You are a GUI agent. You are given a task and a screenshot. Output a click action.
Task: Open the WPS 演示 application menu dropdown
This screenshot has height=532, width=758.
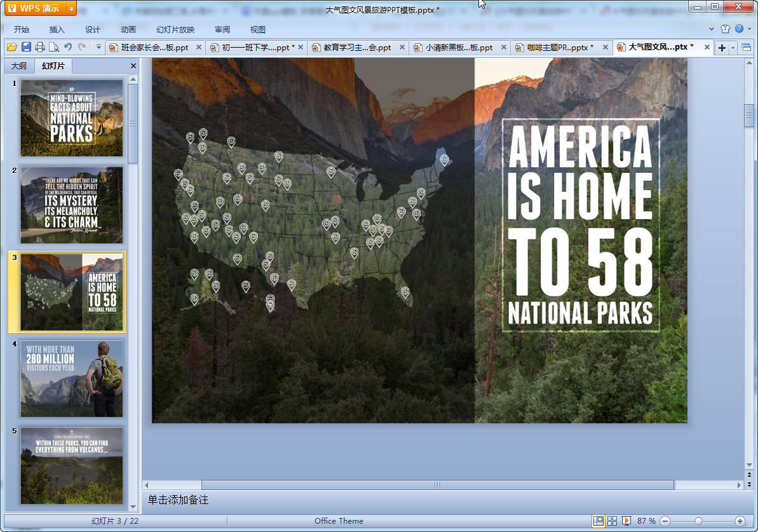pyautogui.click(x=71, y=8)
